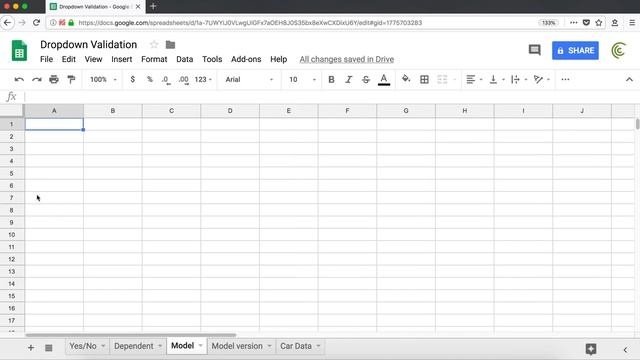Click the Sheets home logo
This screenshot has height=360, width=640.
click(19, 51)
